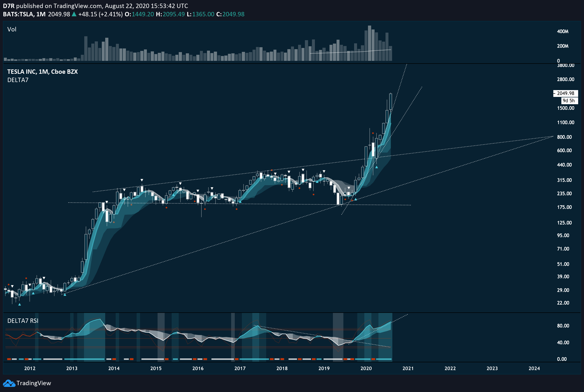
Task: Click the 800.00 price axis label
Action: [x=564, y=137]
